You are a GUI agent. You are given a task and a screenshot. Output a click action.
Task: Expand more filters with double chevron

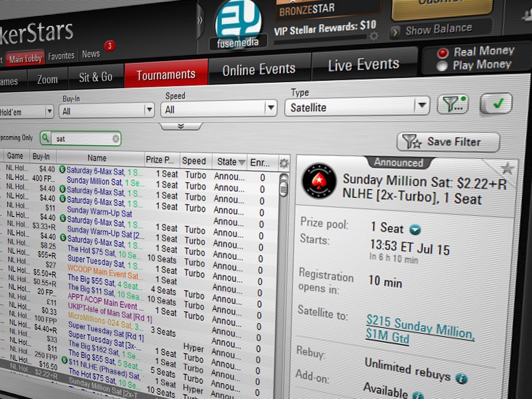(x=181, y=126)
